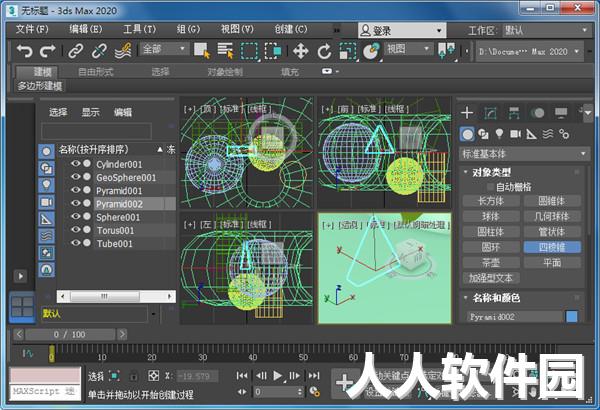Click the 圆环 torus button
Image resolution: width=600 pixels, height=410 pixels.
point(491,247)
